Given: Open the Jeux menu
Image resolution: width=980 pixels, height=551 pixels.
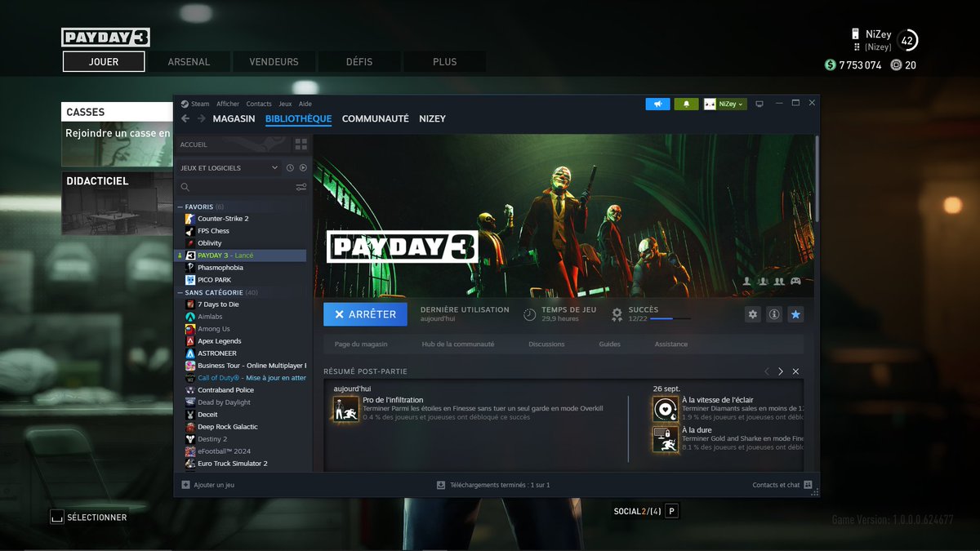Looking at the screenshot, I should click(x=285, y=104).
